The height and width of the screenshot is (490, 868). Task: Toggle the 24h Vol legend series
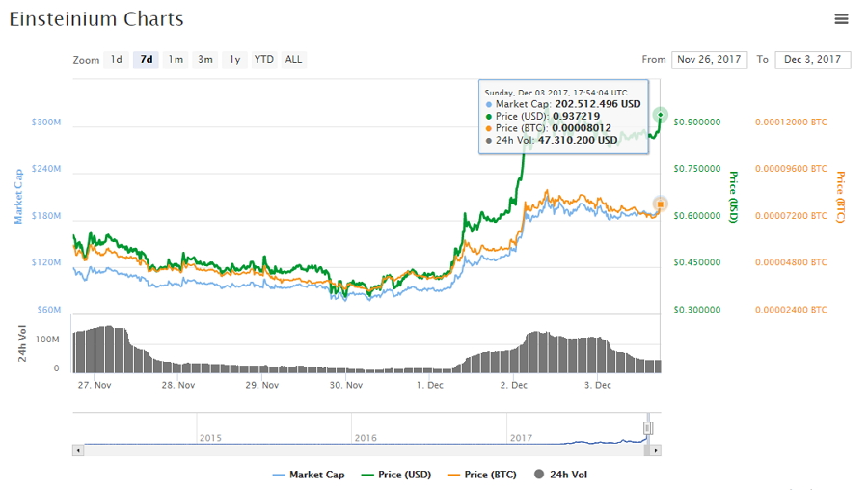560,475
